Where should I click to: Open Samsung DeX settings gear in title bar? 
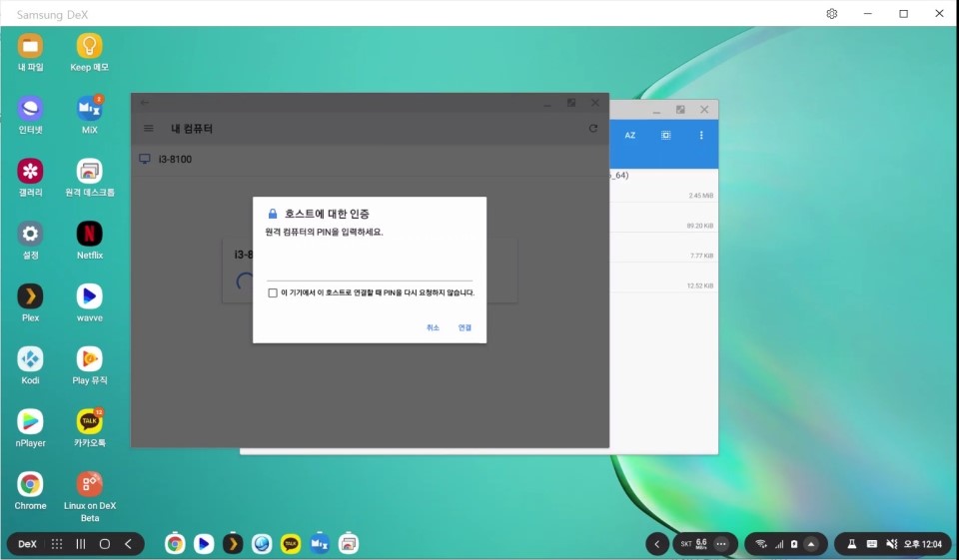[832, 13]
